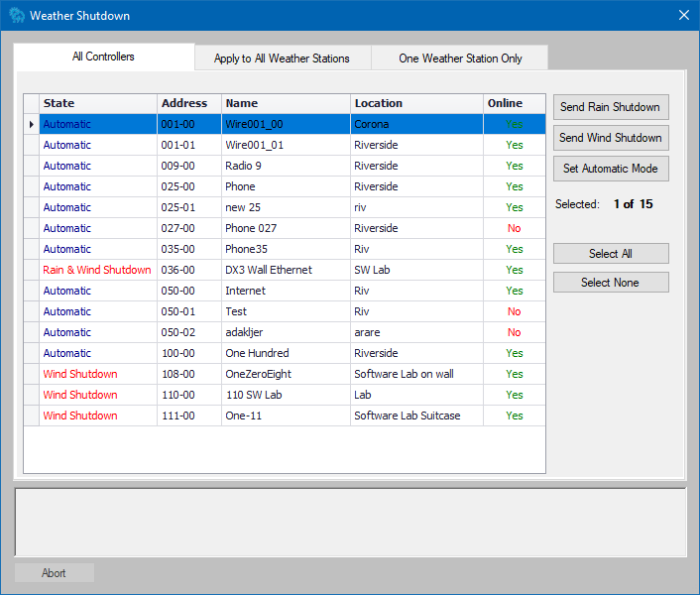Viewport: 700px width, 595px height.
Task: Click the riv location cell for 025-01
Action: pos(417,207)
